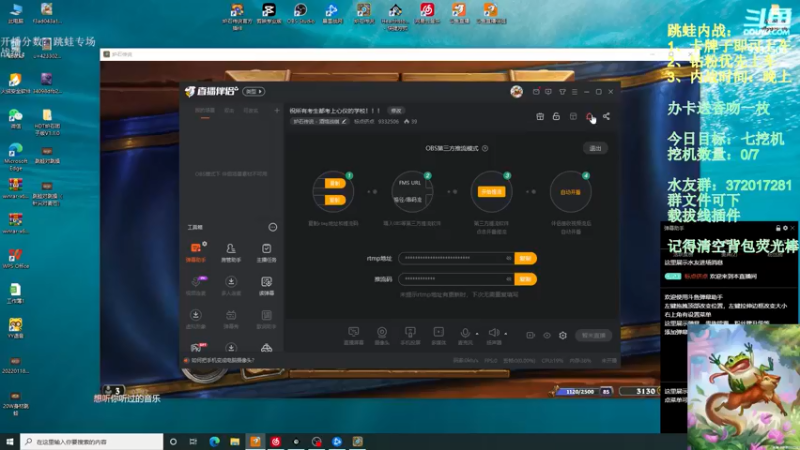Open the settings gear in 弹幕助手 overlay header

click(785, 228)
